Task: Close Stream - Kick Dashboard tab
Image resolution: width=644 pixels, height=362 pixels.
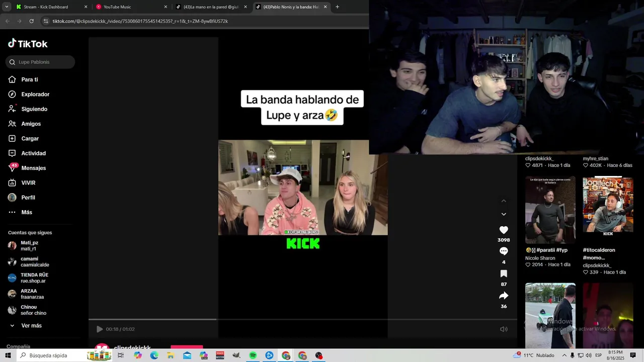Action: tap(86, 7)
